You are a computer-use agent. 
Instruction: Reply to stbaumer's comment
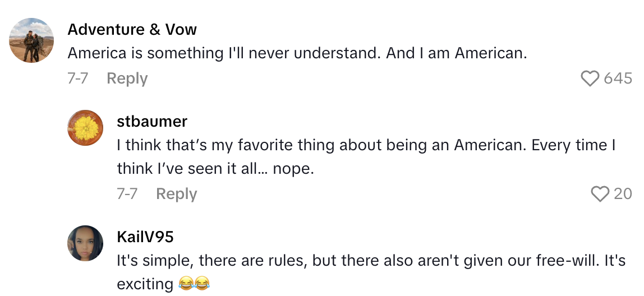pyautogui.click(x=176, y=194)
